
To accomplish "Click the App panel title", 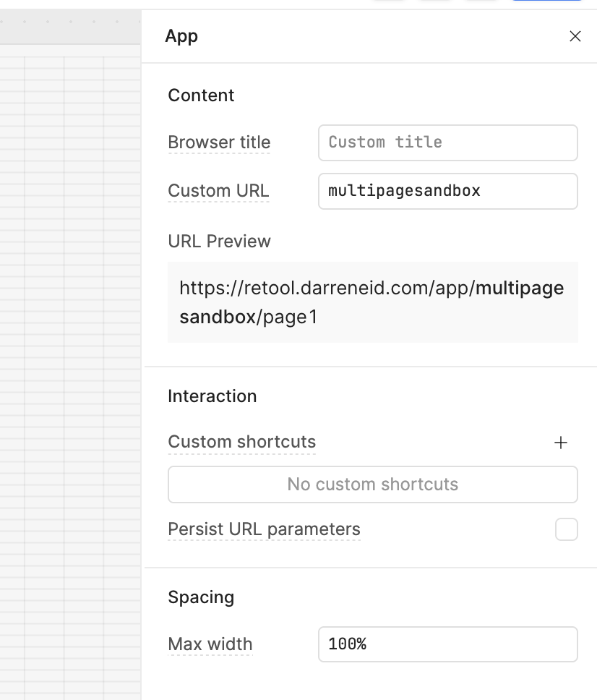I will click(x=181, y=36).
